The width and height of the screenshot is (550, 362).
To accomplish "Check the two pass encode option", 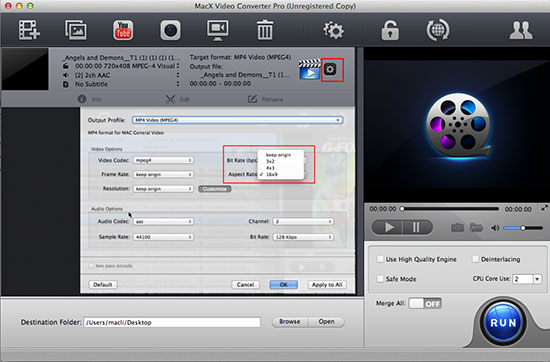I will [x=91, y=266].
